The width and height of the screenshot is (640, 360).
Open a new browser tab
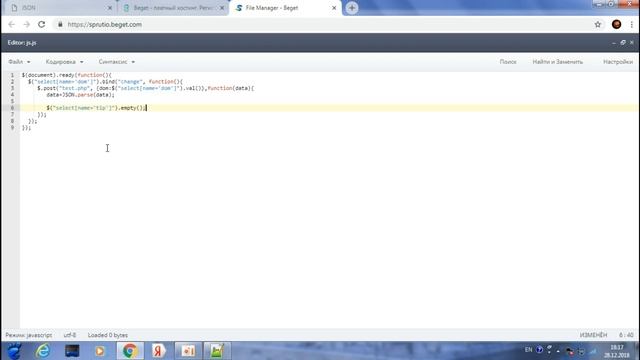[352, 8]
